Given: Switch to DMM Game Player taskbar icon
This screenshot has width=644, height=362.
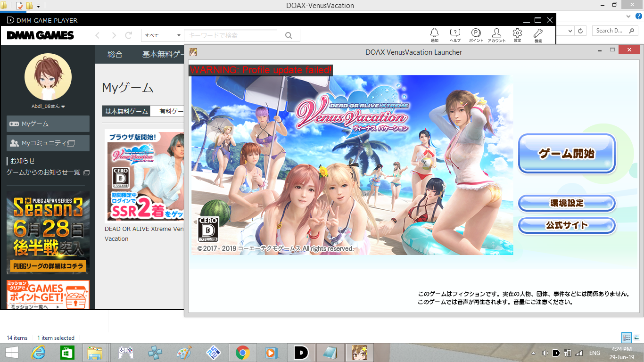Looking at the screenshot, I should [301, 352].
